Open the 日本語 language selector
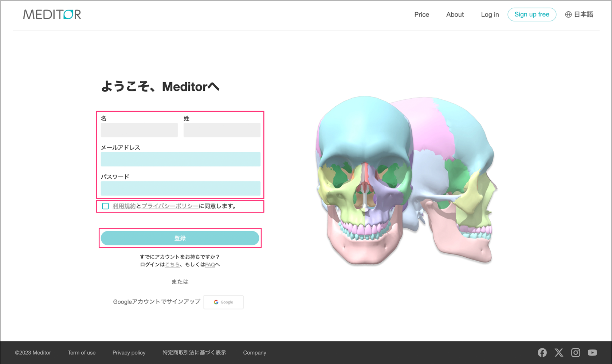 click(x=579, y=15)
